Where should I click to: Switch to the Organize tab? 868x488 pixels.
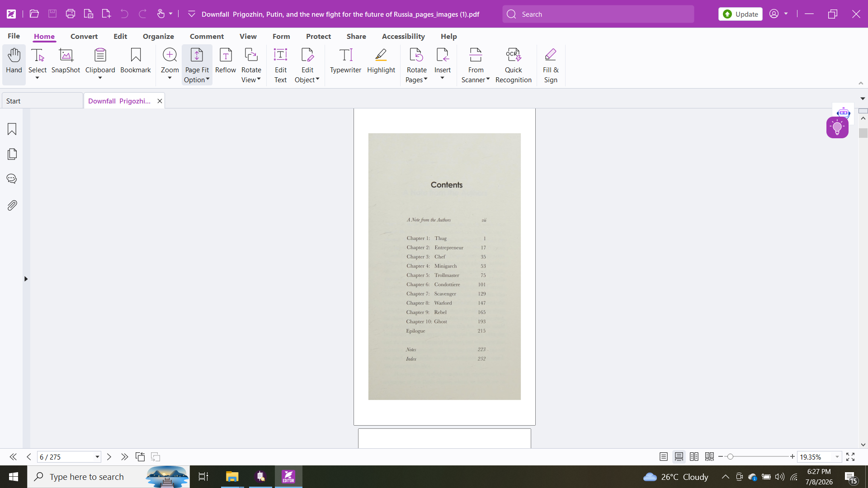(x=158, y=36)
